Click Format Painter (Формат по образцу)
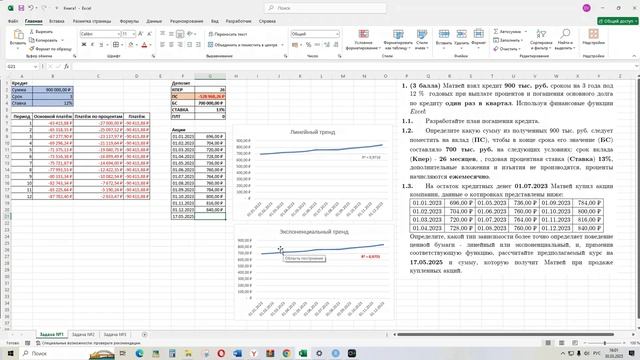 50,49
